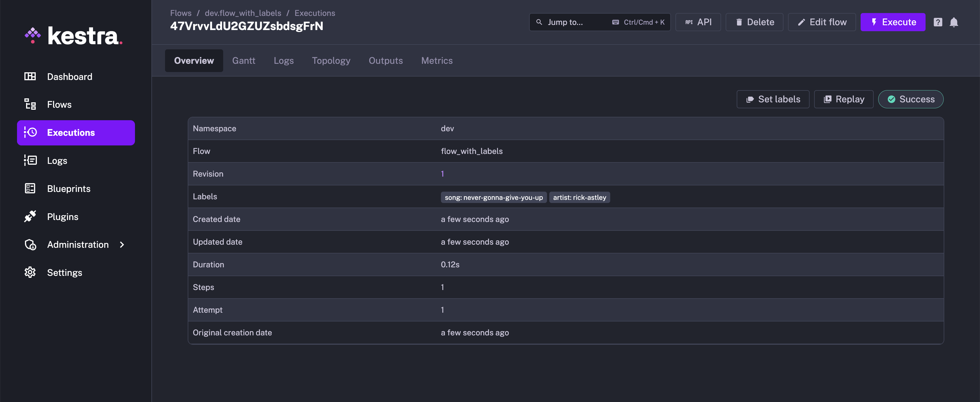
Task: Click the Replay button
Action: [x=843, y=99]
